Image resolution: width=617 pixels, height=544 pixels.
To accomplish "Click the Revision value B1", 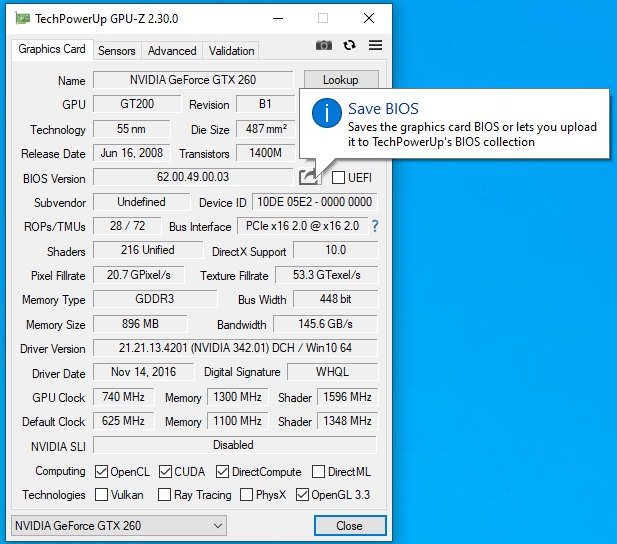I will [x=265, y=104].
